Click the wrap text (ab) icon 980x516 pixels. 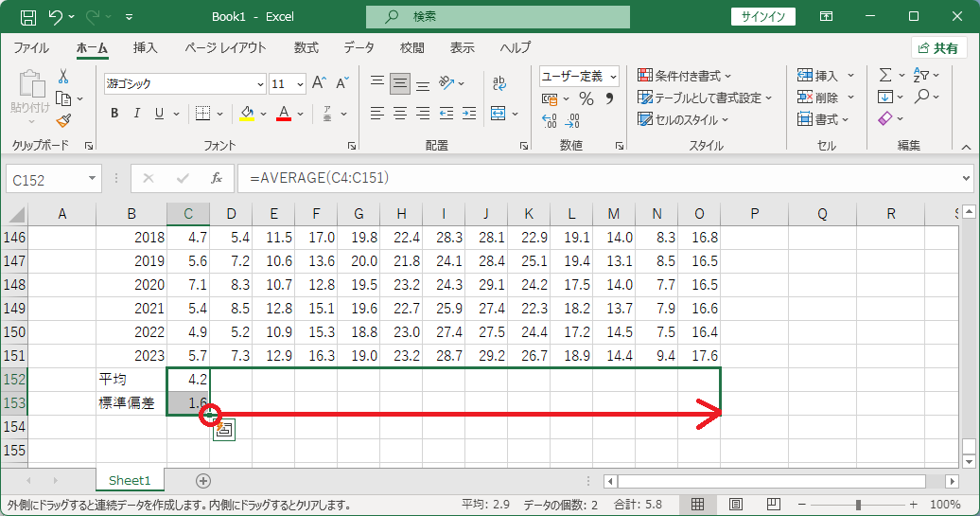click(x=499, y=83)
